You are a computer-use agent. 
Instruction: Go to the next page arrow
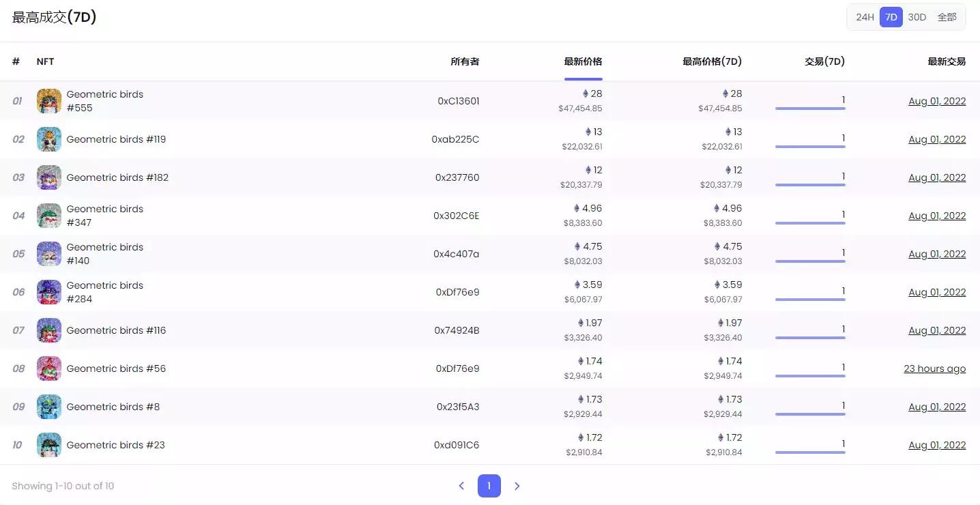[x=517, y=486]
